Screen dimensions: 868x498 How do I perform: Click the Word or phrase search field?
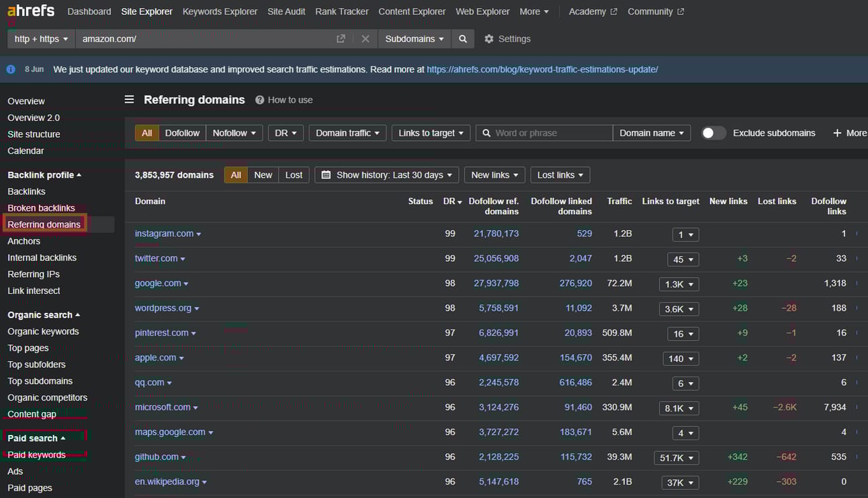pos(551,133)
